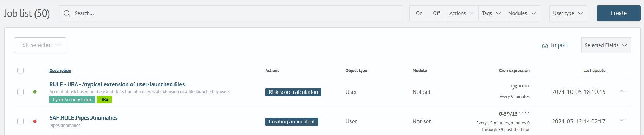This screenshot has width=644, height=135.
Task: Expand the Modules filter dropdown
Action: click(x=522, y=13)
